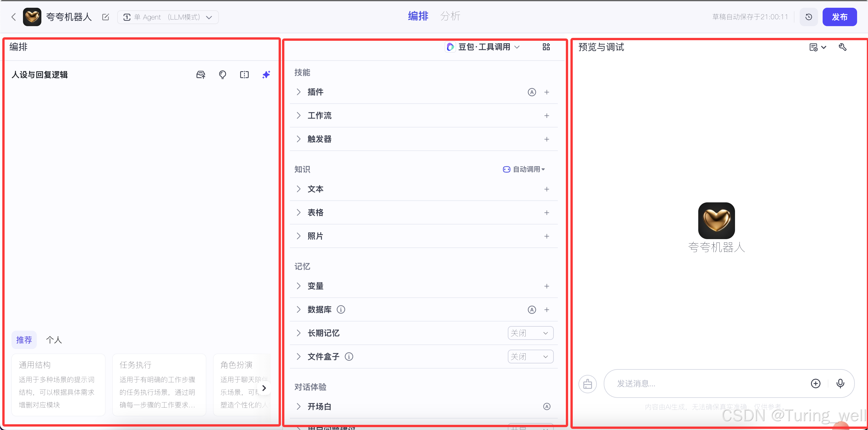Toggle auto-add icon on 插件 row
Viewport: 868px width, 430px height.
(531, 92)
